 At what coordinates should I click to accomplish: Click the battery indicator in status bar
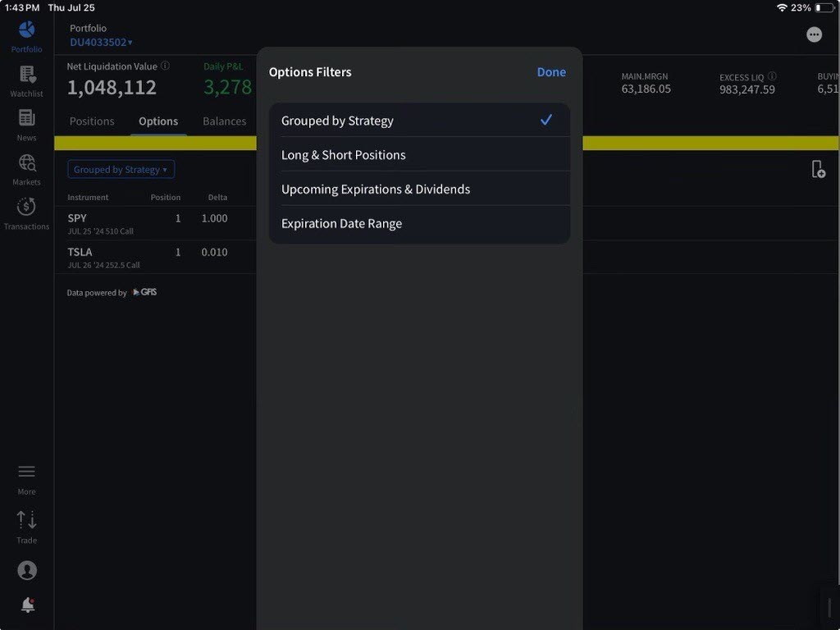[x=824, y=7]
